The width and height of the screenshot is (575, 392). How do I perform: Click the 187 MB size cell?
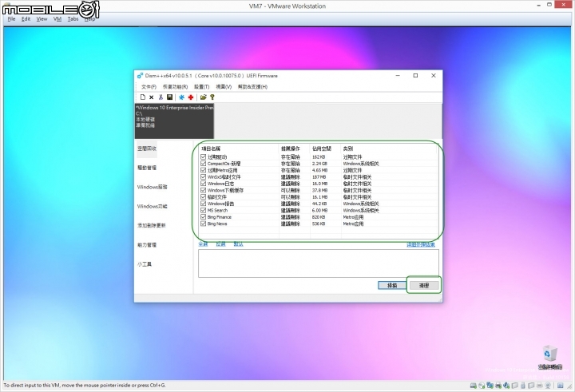pos(319,176)
